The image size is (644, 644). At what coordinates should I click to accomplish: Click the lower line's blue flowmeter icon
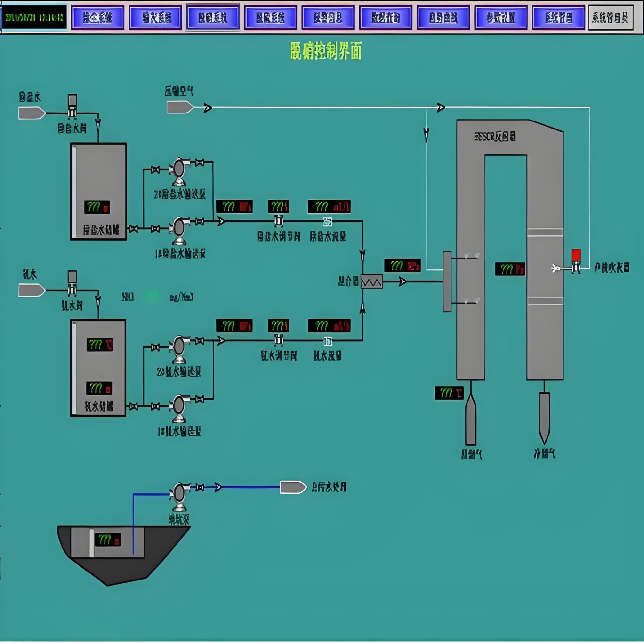tap(328, 341)
